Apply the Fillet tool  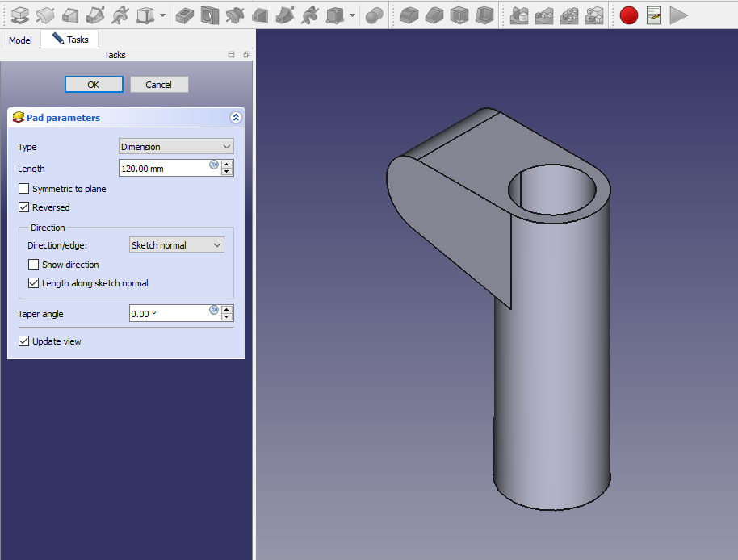pos(409,15)
